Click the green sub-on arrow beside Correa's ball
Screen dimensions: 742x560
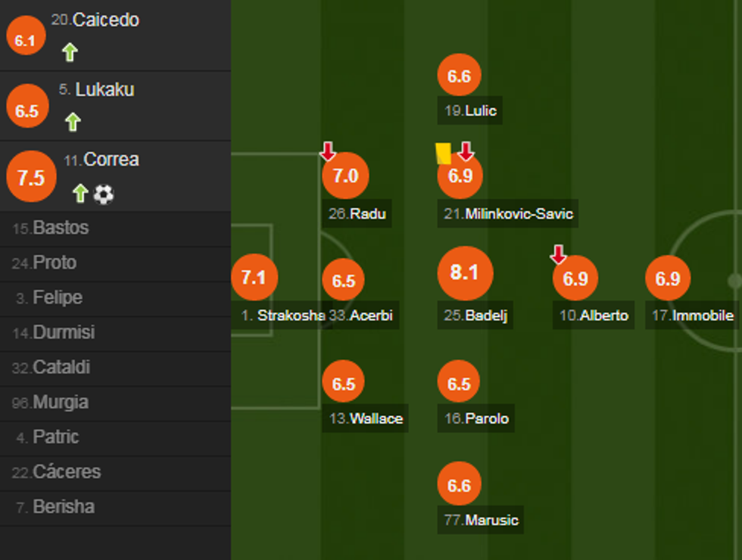point(80,194)
